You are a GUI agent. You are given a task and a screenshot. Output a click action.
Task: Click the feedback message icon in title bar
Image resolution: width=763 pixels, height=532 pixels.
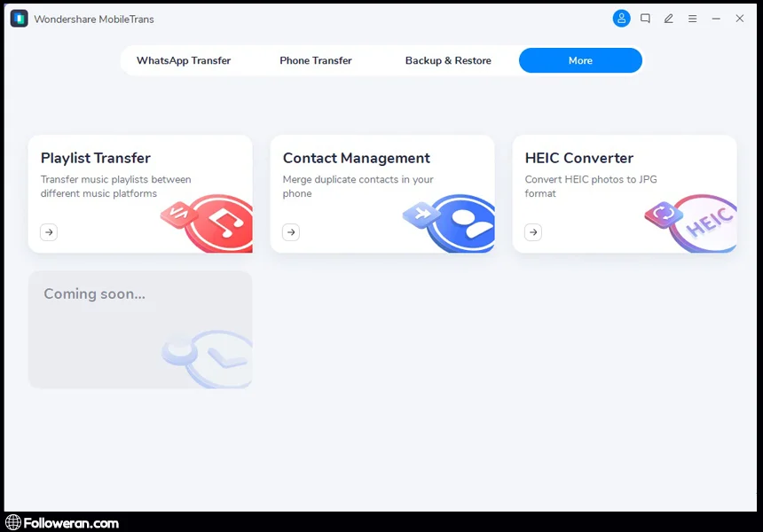click(646, 19)
